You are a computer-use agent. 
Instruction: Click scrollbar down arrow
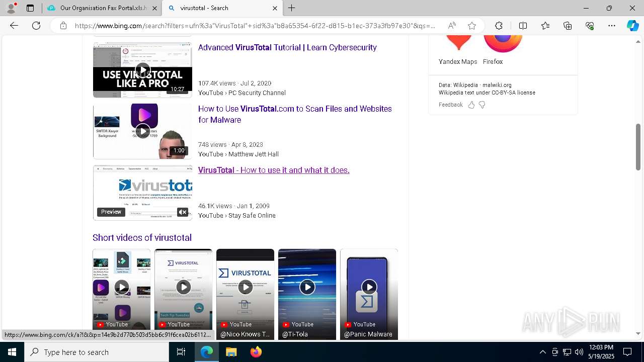coord(638,333)
